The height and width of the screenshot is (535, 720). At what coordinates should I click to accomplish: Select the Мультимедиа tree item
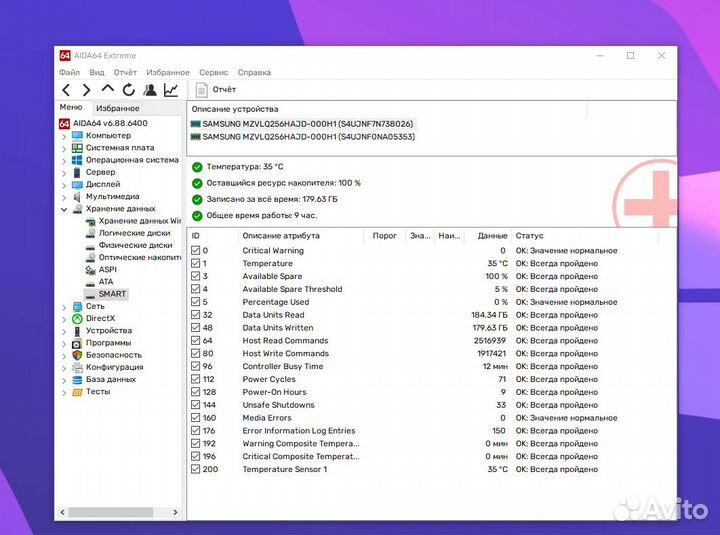coord(106,197)
